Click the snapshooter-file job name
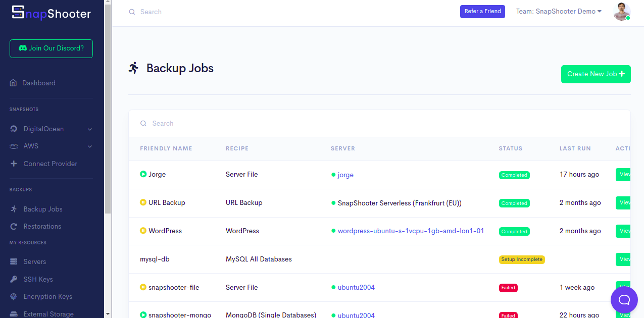This screenshot has width=644, height=318. click(174, 287)
